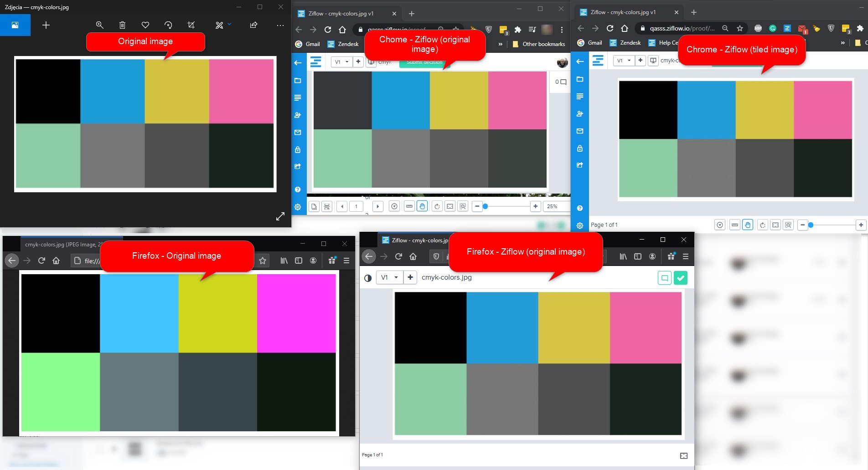Viewport: 868px width, 470px height.
Task: Click the share icon in Photos app
Action: click(x=253, y=25)
